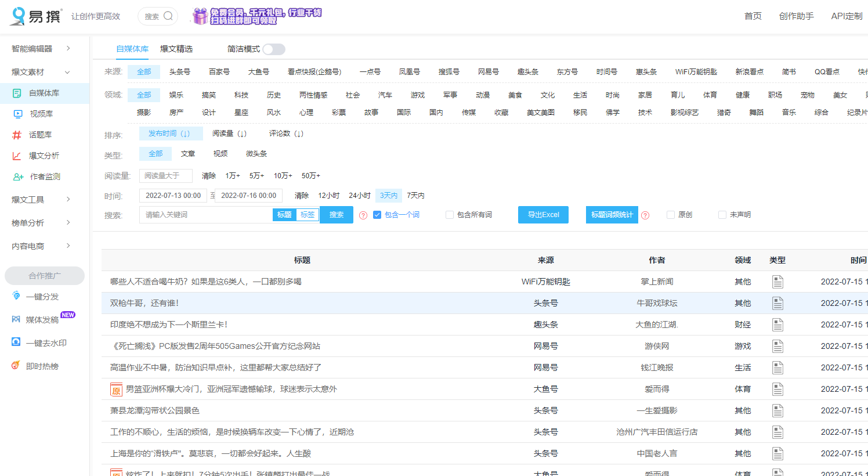Click the article type icon in the 萧县龙潭沟 row
Viewport: 868px width, 476px height.
coord(777,410)
